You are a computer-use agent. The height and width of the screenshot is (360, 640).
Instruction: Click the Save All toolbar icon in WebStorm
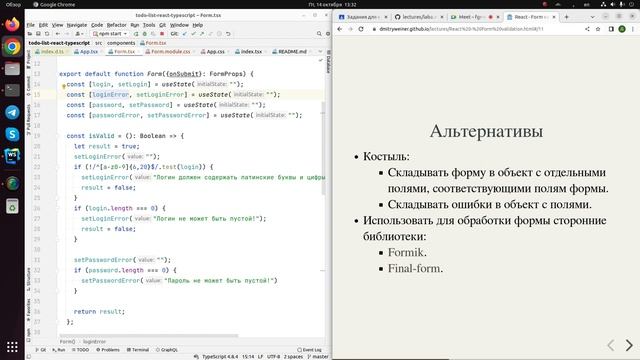coord(38,34)
